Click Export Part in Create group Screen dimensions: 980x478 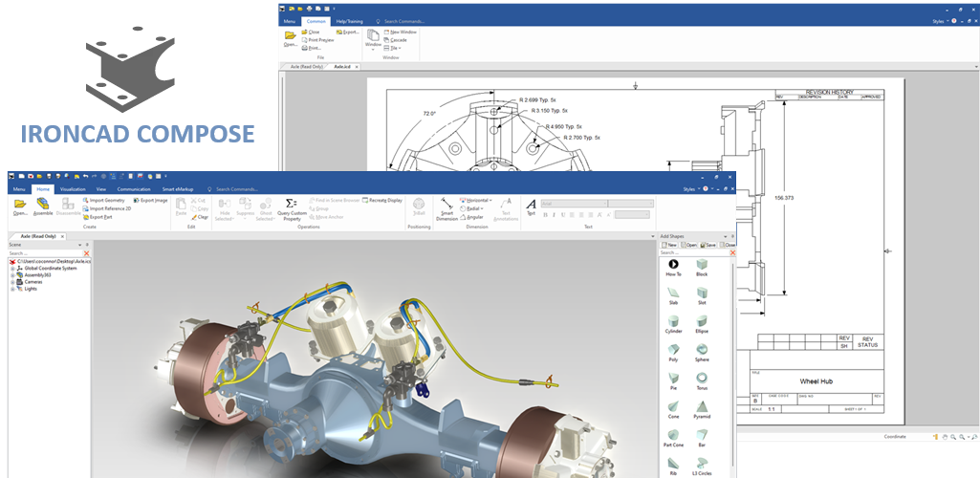point(98,217)
